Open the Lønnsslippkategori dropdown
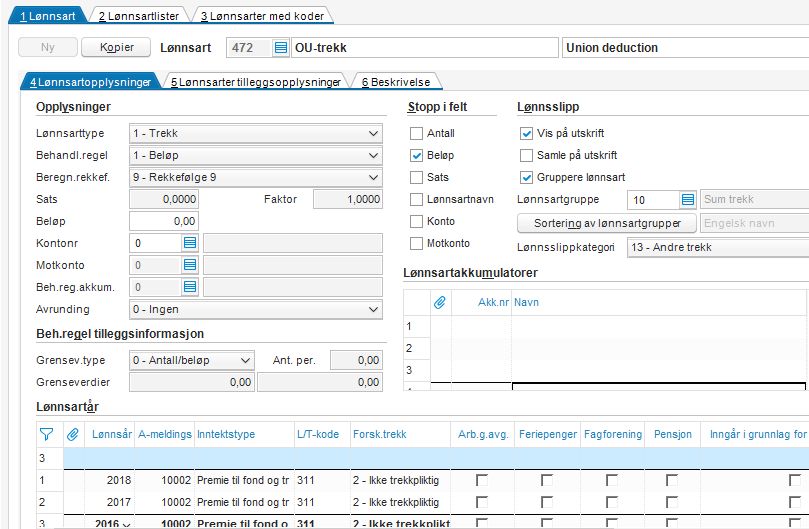This screenshot has height=529, width=809. tap(718, 247)
